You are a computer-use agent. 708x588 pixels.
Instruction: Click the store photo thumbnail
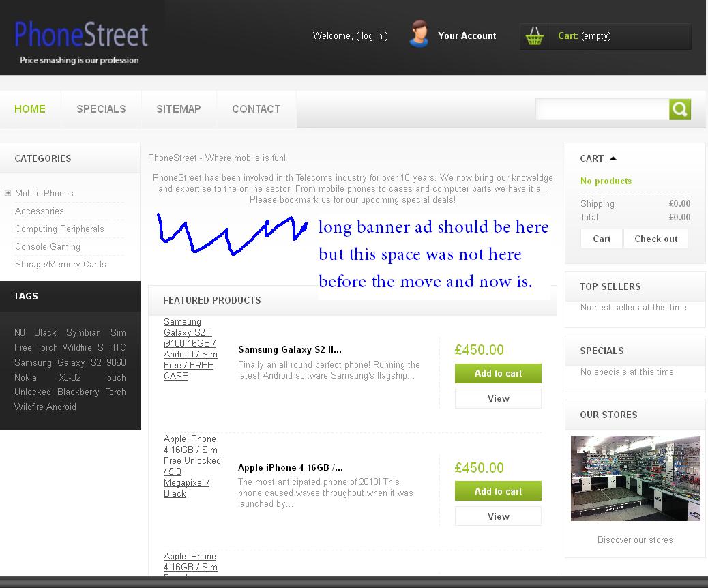point(635,478)
